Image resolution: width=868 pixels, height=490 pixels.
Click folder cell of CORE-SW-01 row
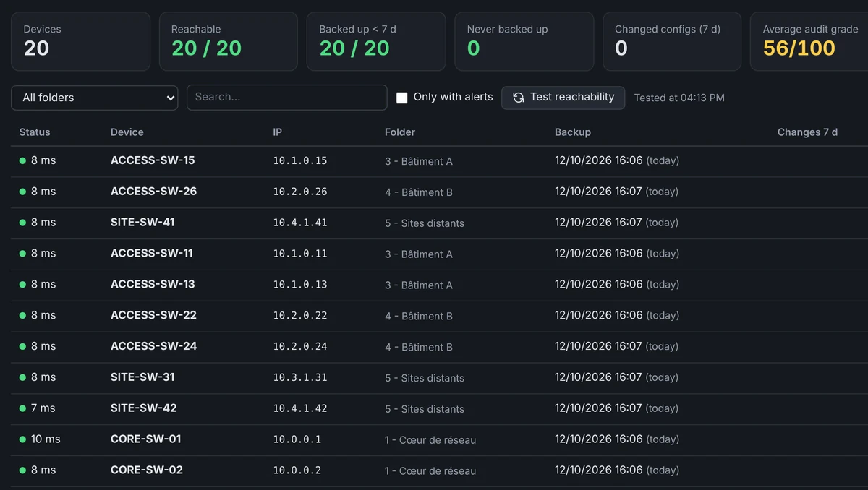430,440
